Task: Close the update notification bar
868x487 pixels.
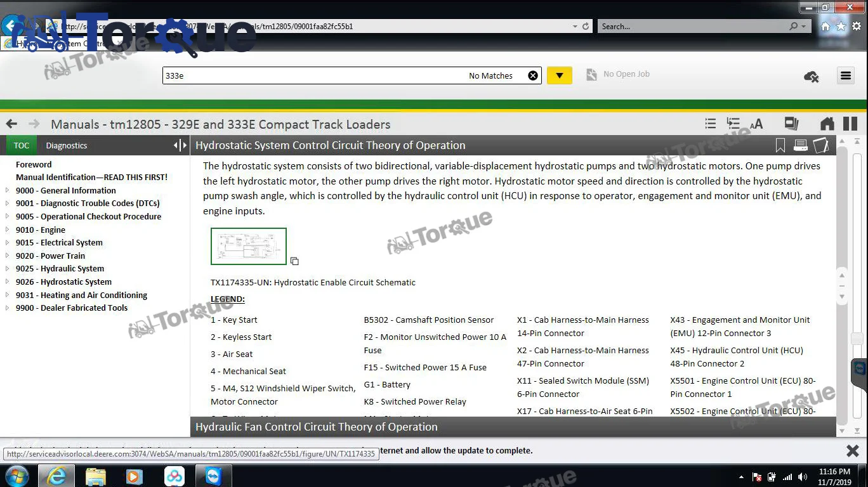Action: pyautogui.click(x=853, y=451)
